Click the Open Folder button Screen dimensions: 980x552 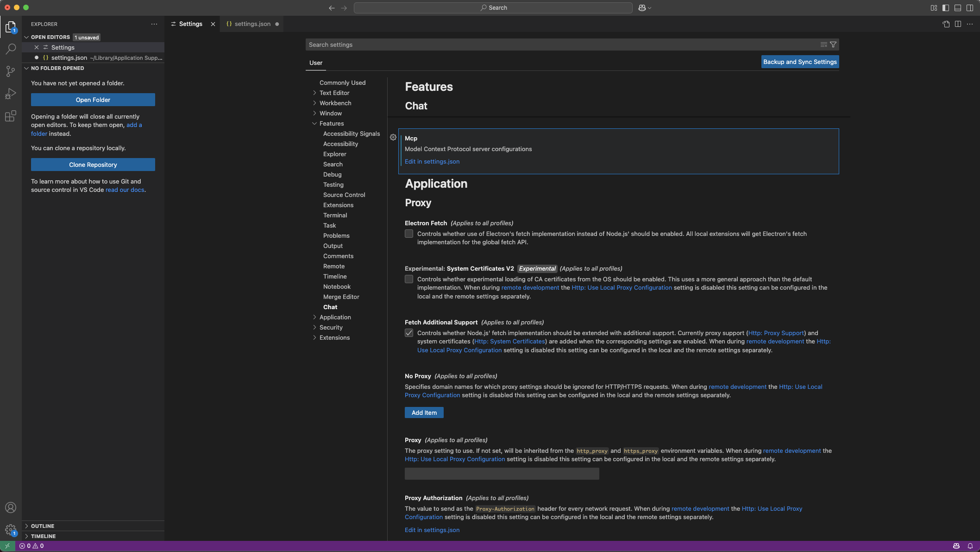click(x=93, y=100)
